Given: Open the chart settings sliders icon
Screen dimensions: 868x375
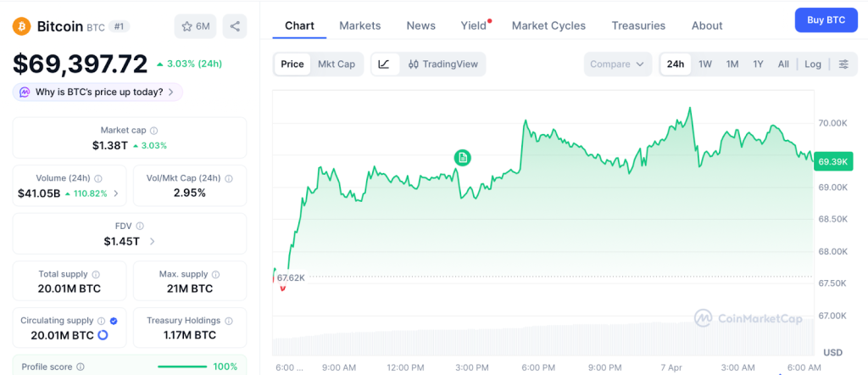Looking at the screenshot, I should click(x=843, y=64).
